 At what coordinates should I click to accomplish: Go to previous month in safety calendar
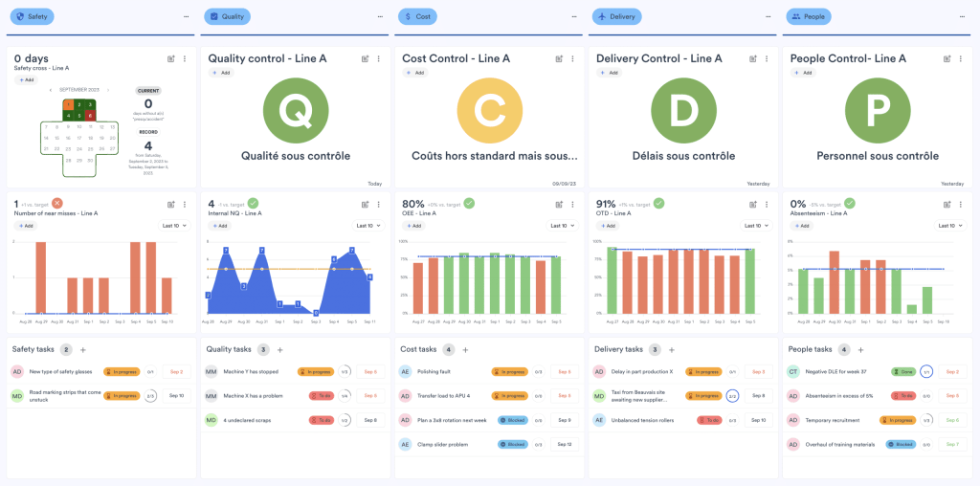pos(50,90)
